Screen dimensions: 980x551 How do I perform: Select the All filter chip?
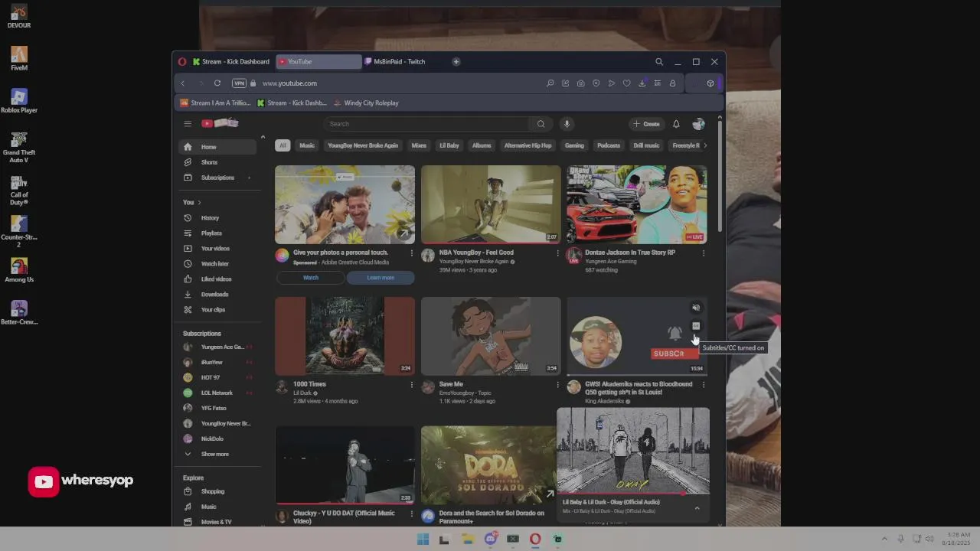coord(283,145)
